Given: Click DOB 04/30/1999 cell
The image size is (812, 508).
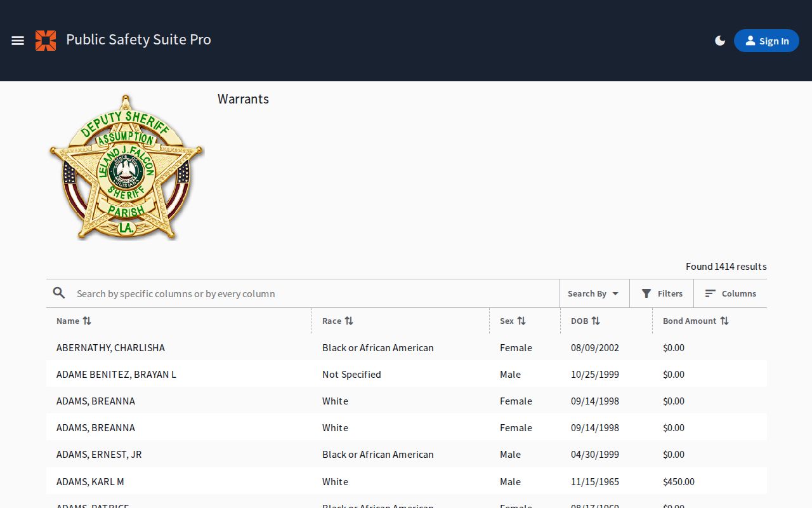Looking at the screenshot, I should click(x=595, y=454).
